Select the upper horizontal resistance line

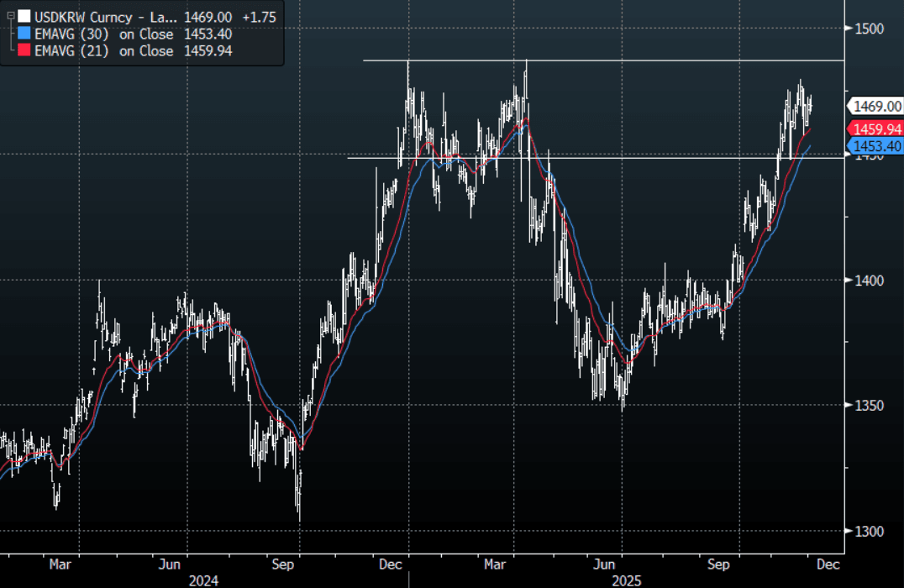coord(588,60)
